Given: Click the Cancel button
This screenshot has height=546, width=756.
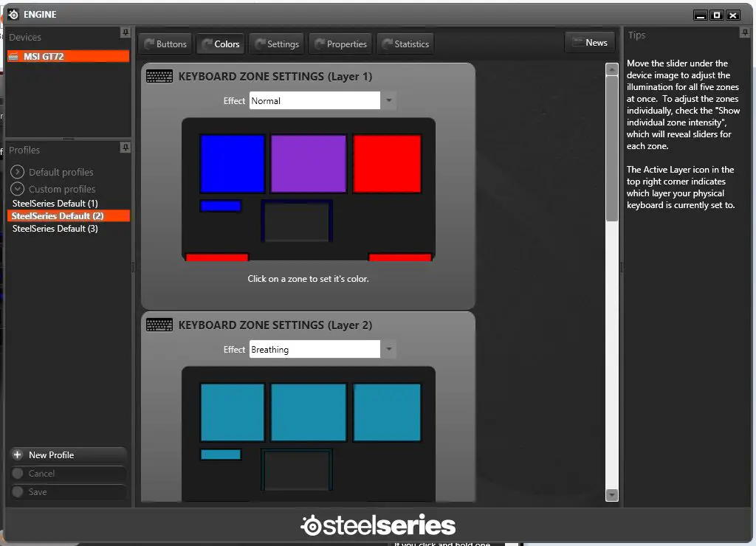Looking at the screenshot, I should [69, 473].
